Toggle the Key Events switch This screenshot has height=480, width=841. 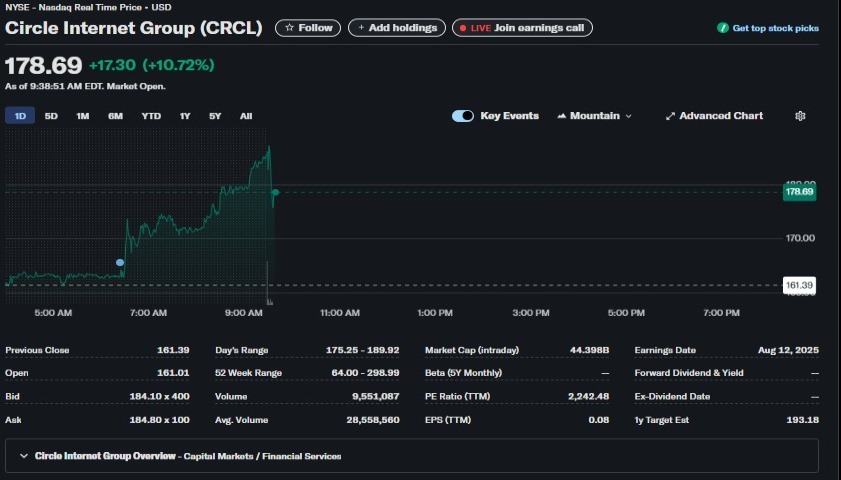pos(463,116)
